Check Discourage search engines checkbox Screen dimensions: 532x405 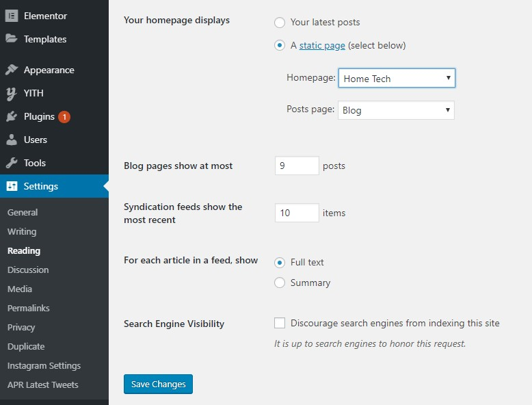point(280,323)
